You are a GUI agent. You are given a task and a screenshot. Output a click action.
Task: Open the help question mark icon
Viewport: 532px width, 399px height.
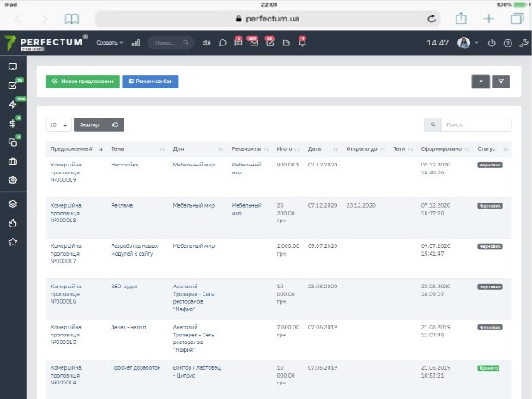(508, 43)
